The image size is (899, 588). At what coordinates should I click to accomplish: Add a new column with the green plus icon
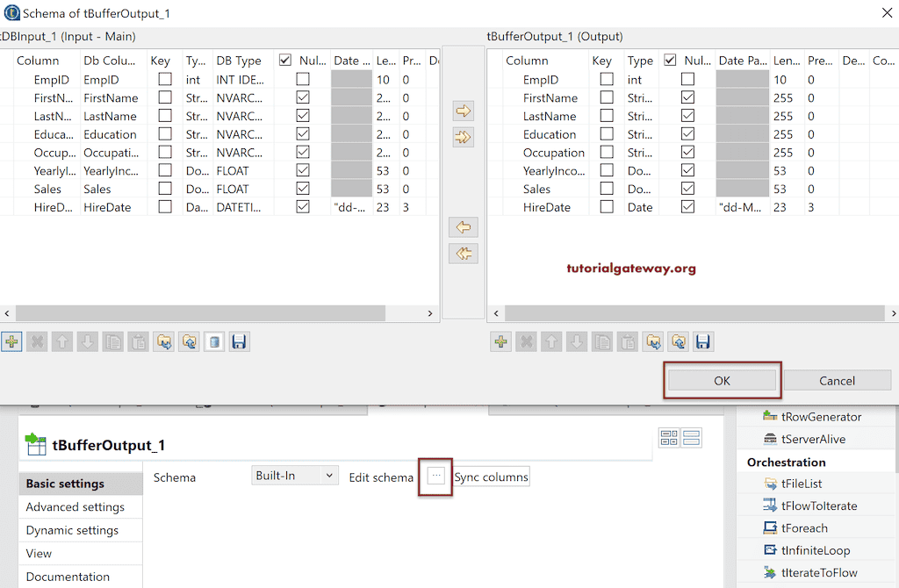pos(12,341)
